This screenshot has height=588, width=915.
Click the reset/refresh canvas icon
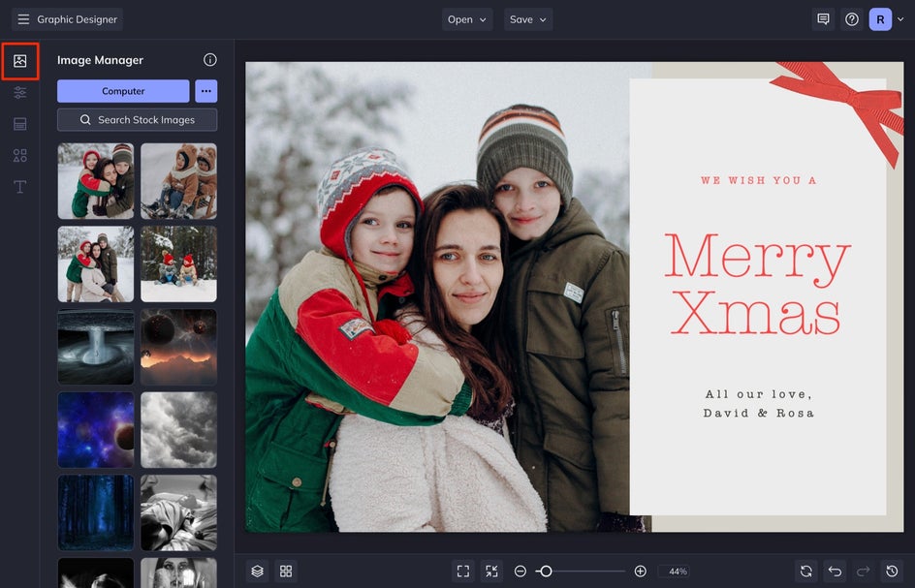point(806,572)
